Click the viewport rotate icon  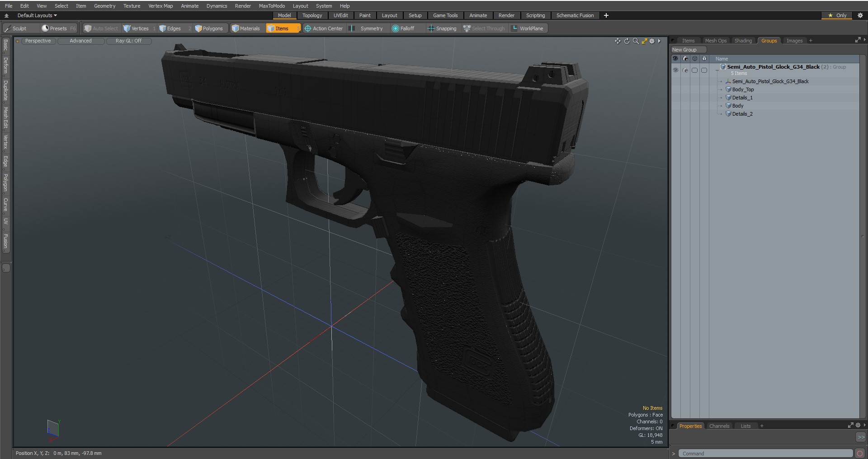point(627,41)
